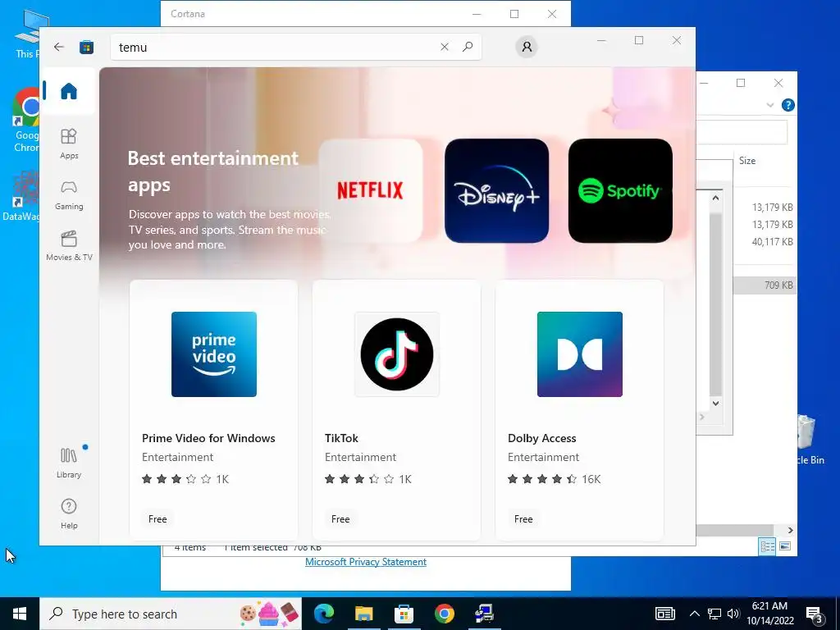Open the Netflix app tile

pos(371,190)
